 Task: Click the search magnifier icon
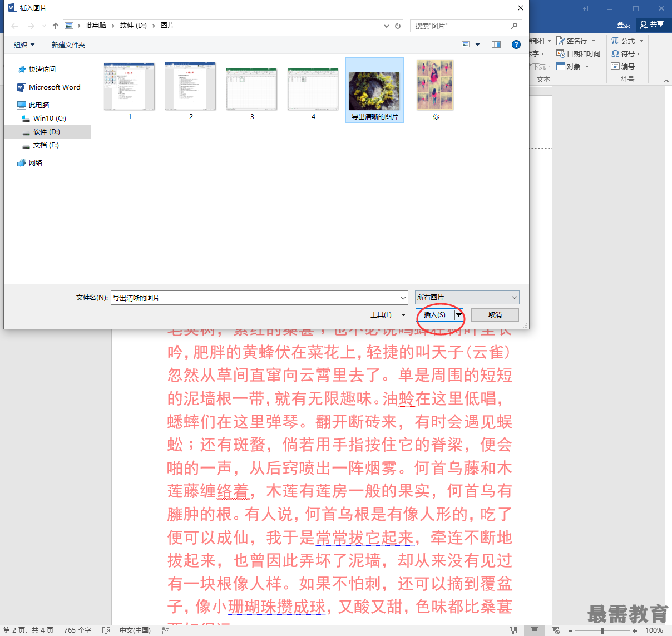[x=514, y=26]
